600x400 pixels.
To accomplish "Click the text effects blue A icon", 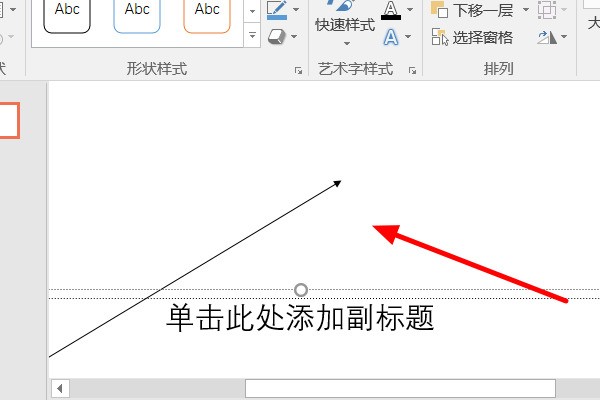I will pyautogui.click(x=391, y=37).
